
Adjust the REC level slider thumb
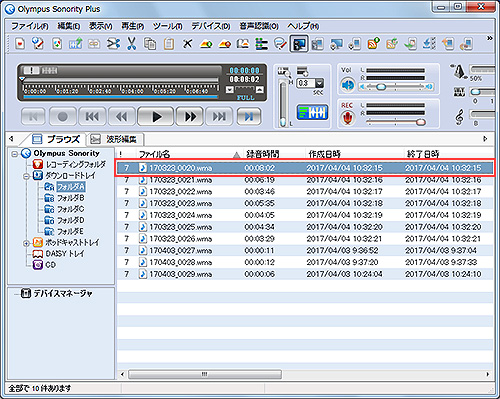pos(421,121)
